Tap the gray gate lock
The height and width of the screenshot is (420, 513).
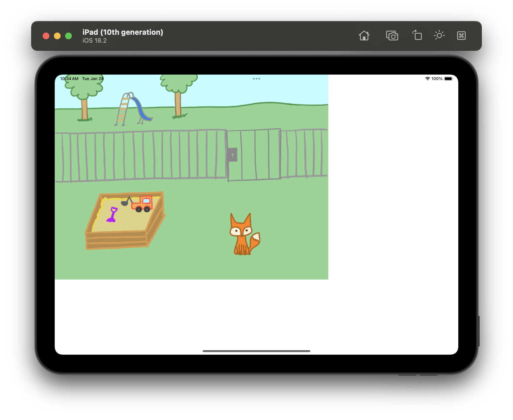(232, 155)
